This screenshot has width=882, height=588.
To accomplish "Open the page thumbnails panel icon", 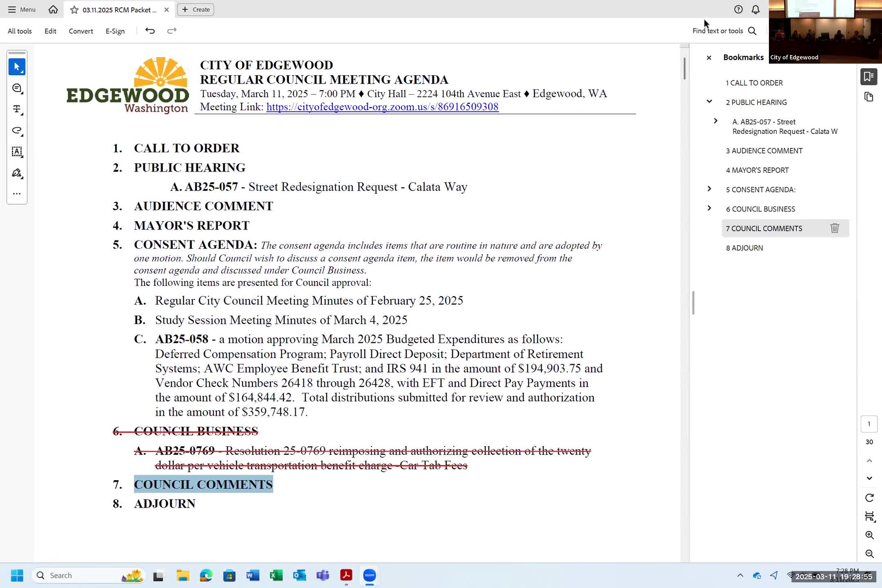I will [x=869, y=97].
